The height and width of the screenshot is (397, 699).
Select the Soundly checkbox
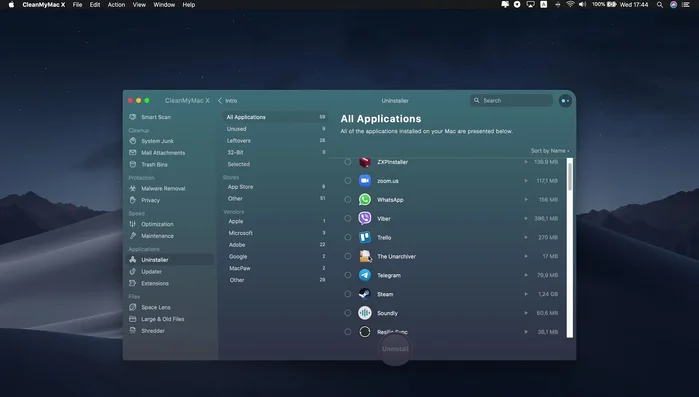[x=348, y=313]
